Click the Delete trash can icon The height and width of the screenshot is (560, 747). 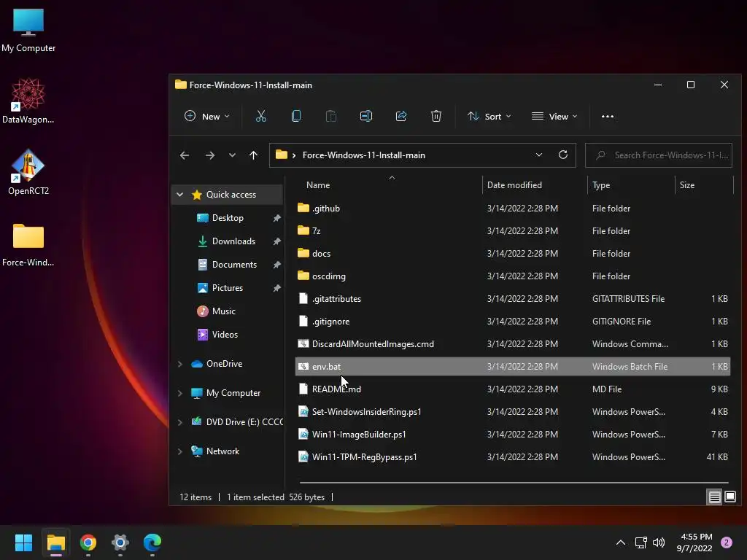click(436, 116)
